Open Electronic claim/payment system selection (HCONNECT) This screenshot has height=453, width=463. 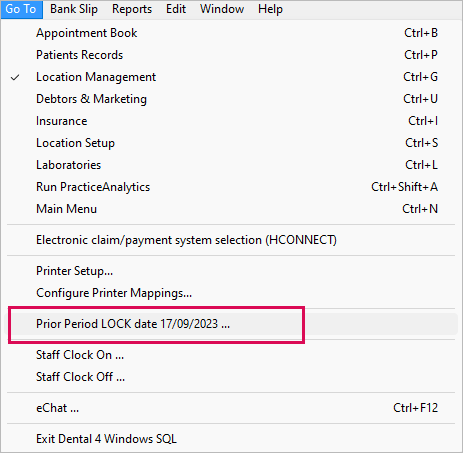[232, 240]
